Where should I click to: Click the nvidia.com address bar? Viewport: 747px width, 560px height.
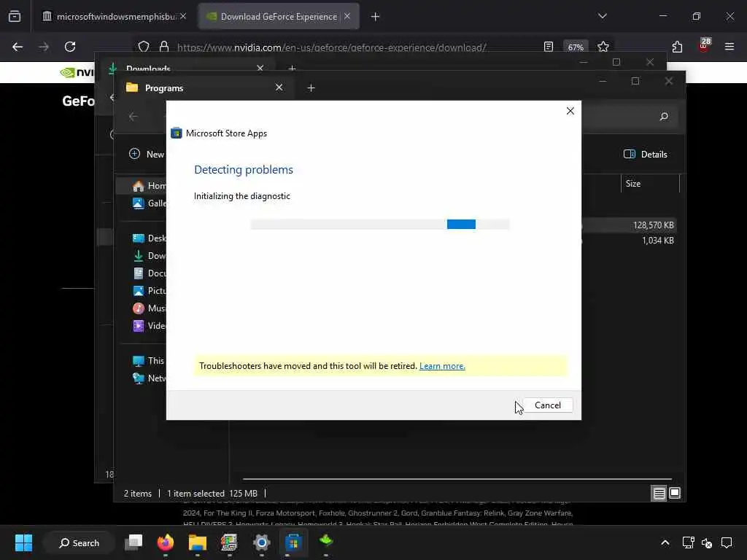click(332, 47)
